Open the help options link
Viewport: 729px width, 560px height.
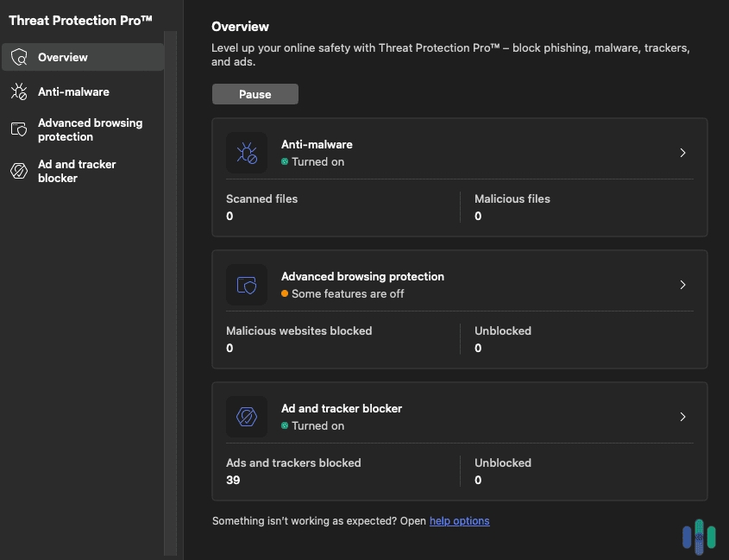[460, 520]
